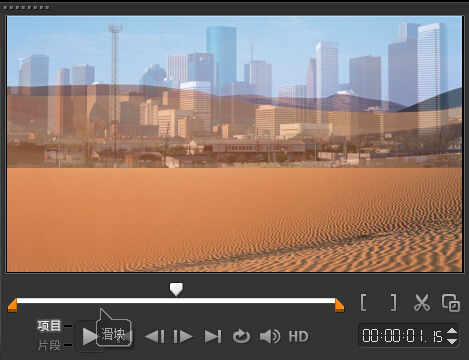The width and height of the screenshot is (469, 360).
Task: Set the mark-out bracket
Action: [393, 303]
